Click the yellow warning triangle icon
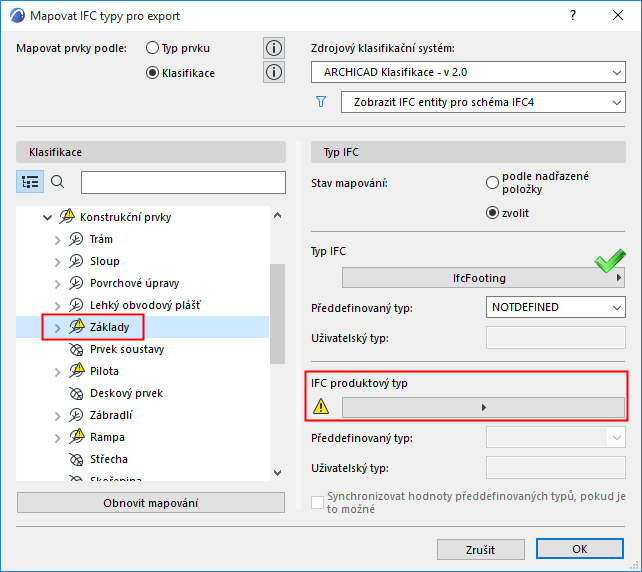 click(321, 407)
